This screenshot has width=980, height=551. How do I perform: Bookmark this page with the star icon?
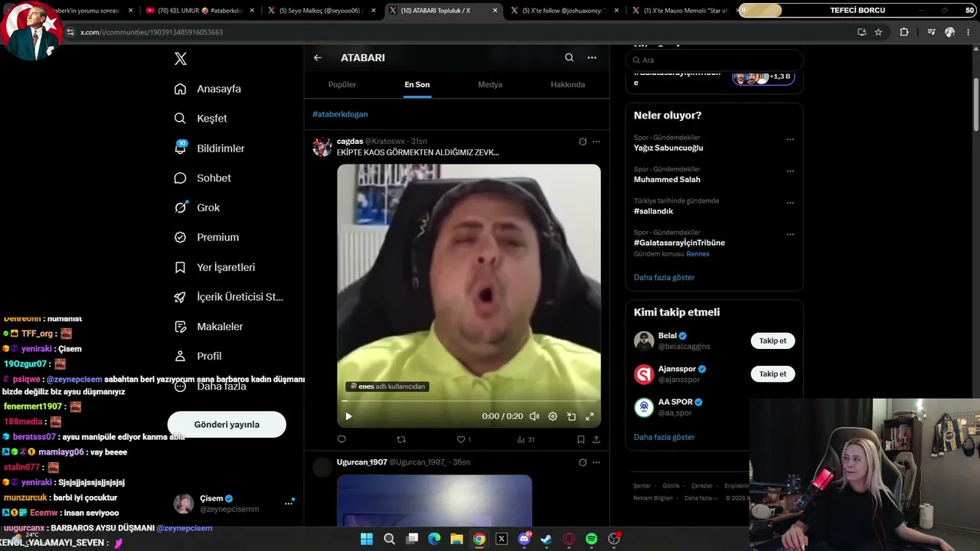pyautogui.click(x=878, y=32)
